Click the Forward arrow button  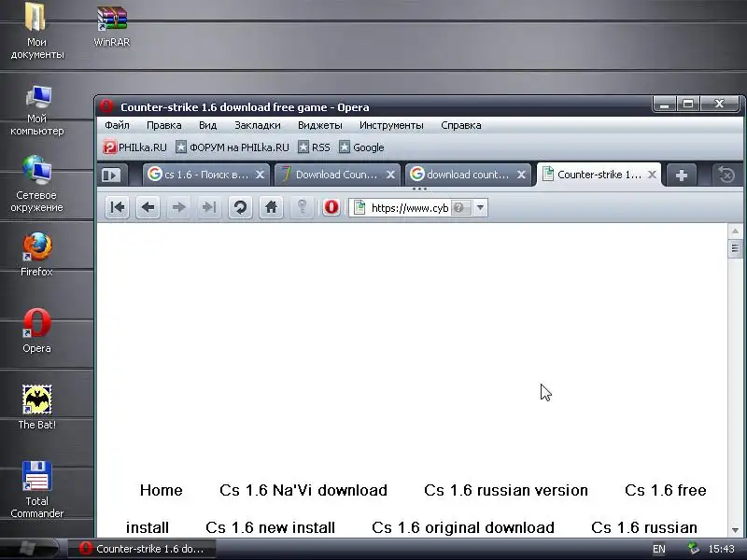(x=178, y=207)
